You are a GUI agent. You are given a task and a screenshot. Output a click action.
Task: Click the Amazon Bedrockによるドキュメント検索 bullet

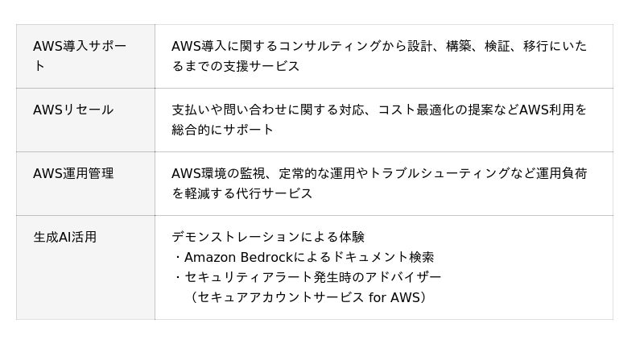click(x=303, y=257)
